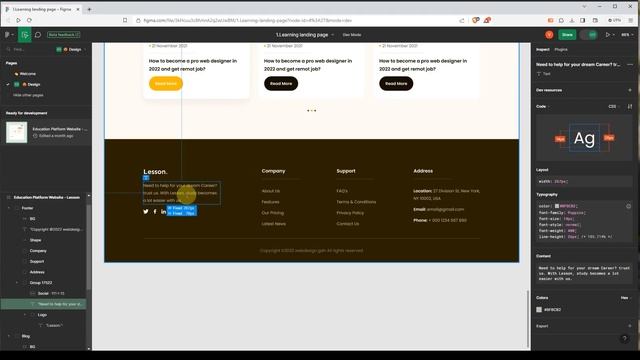
Task: Click the Dev Mode label
Action: point(352,35)
